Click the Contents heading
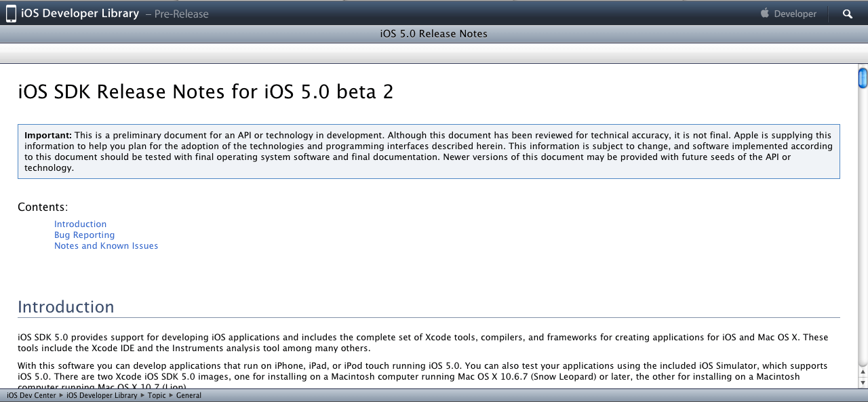Viewport: 868px width, 402px height. 43,207
